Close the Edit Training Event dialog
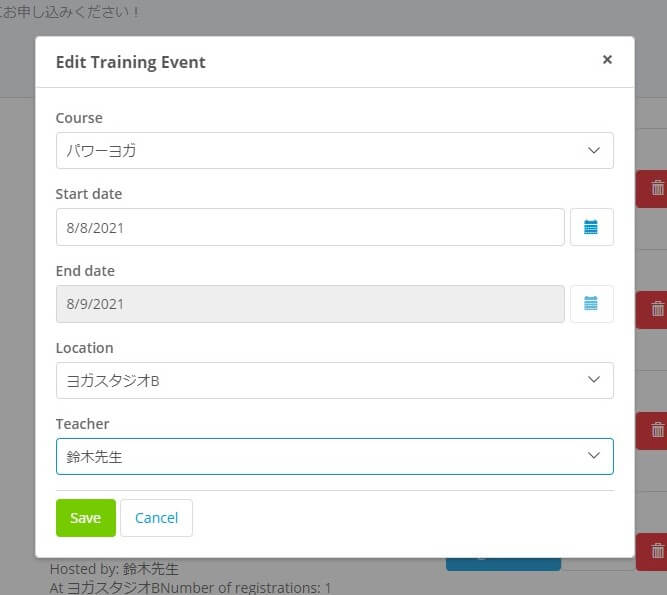 (607, 60)
